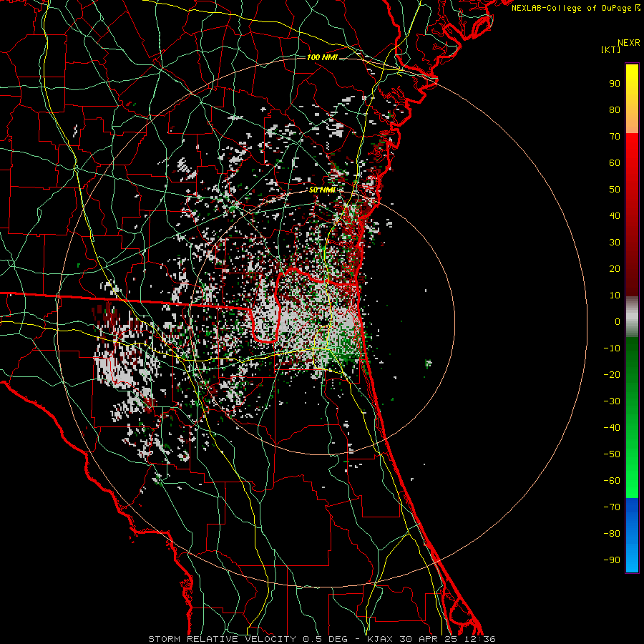This screenshot has height=644, width=644.
Task: Click the -40 value on the velocity scale
Action: 612,428
